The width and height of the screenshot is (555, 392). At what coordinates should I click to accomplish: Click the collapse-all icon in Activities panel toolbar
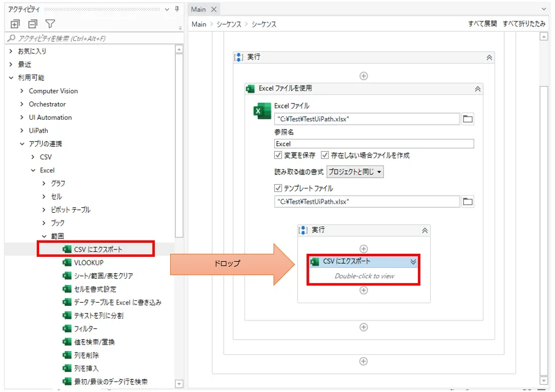(x=33, y=24)
